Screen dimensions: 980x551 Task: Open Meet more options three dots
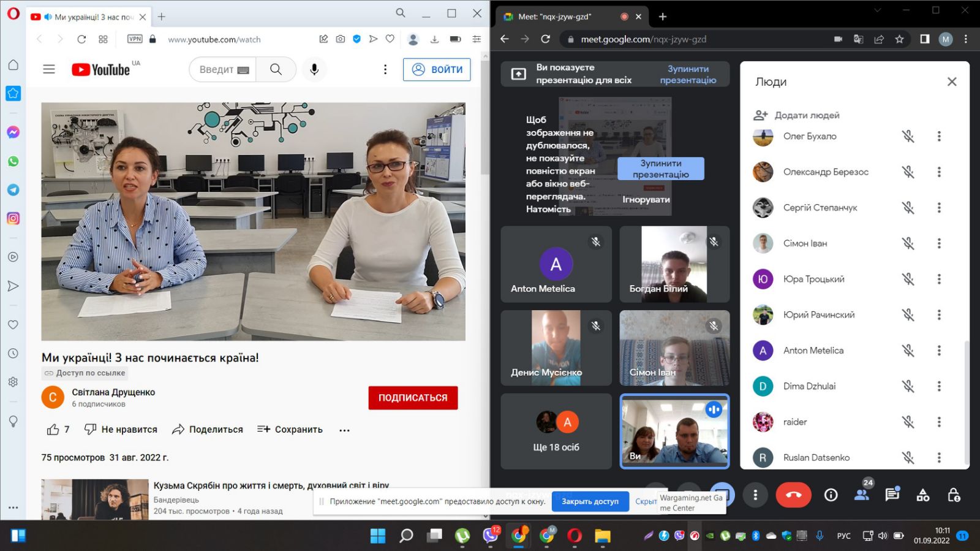pos(755,495)
